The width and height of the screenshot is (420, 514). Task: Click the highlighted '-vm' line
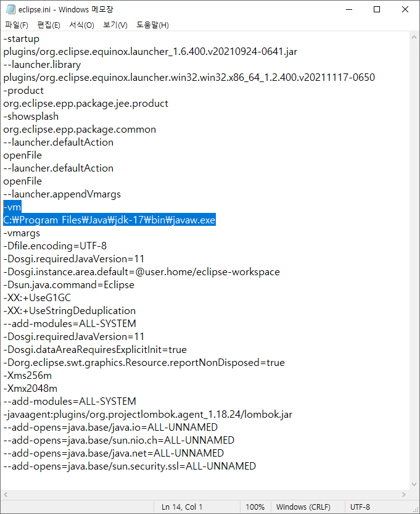point(12,207)
